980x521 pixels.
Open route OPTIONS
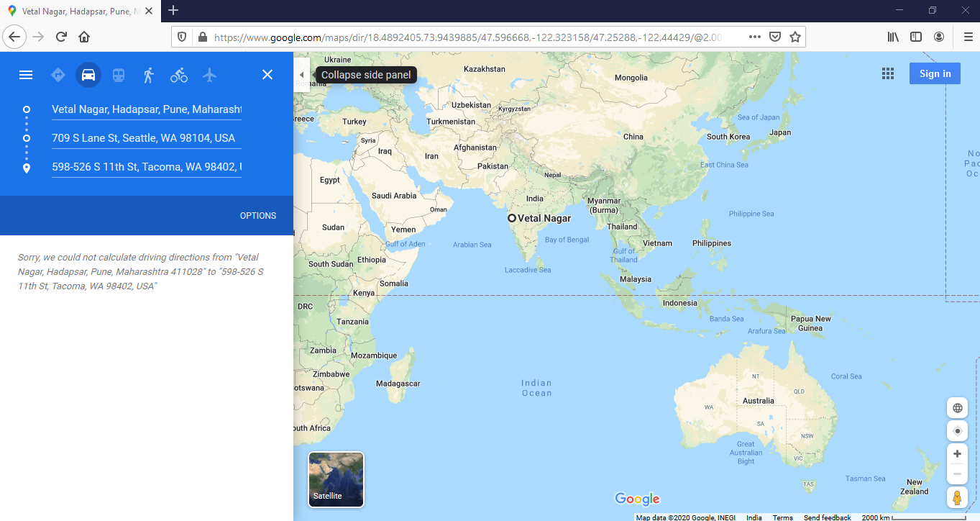click(258, 216)
